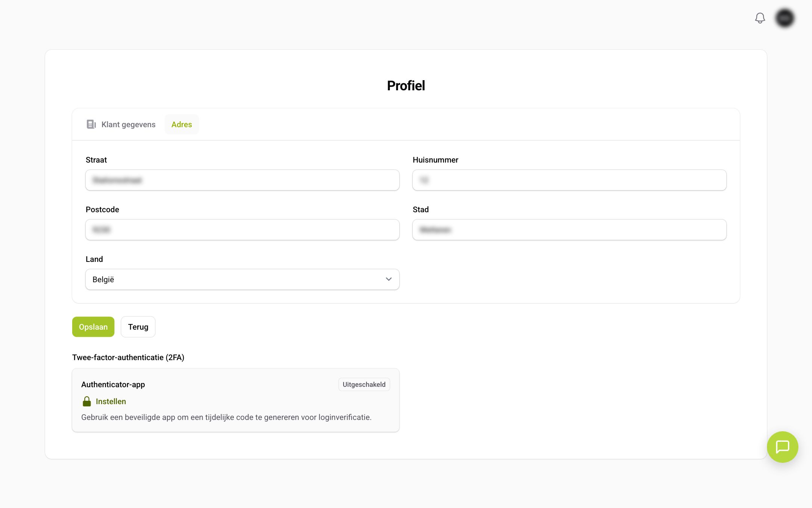Focus the Straat input field
Image resolution: width=812 pixels, height=508 pixels.
coord(242,180)
